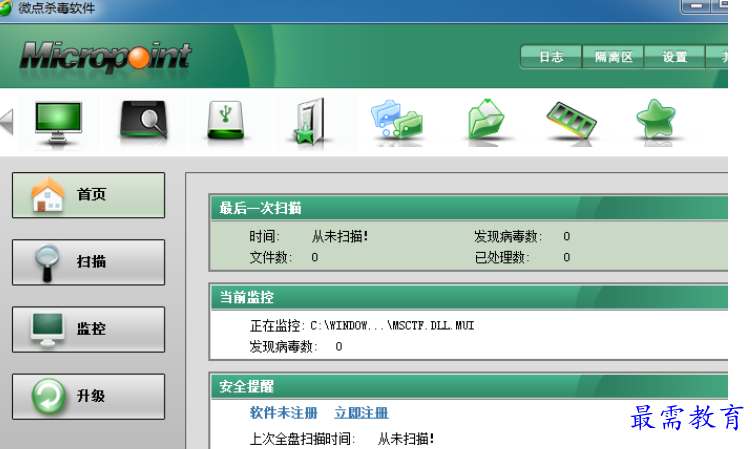Open the 扫描 section in sidebar
Screen dimensions: 752x449
pos(88,262)
